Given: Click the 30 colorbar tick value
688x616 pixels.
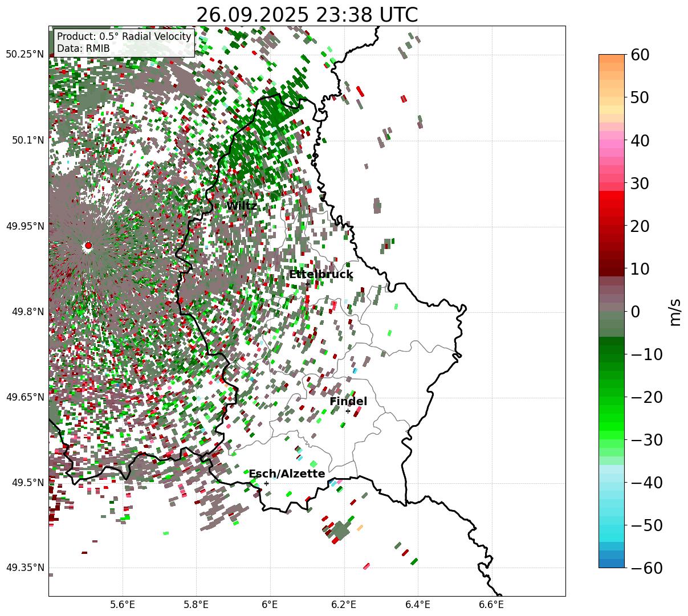Looking at the screenshot, I should click(x=640, y=183).
